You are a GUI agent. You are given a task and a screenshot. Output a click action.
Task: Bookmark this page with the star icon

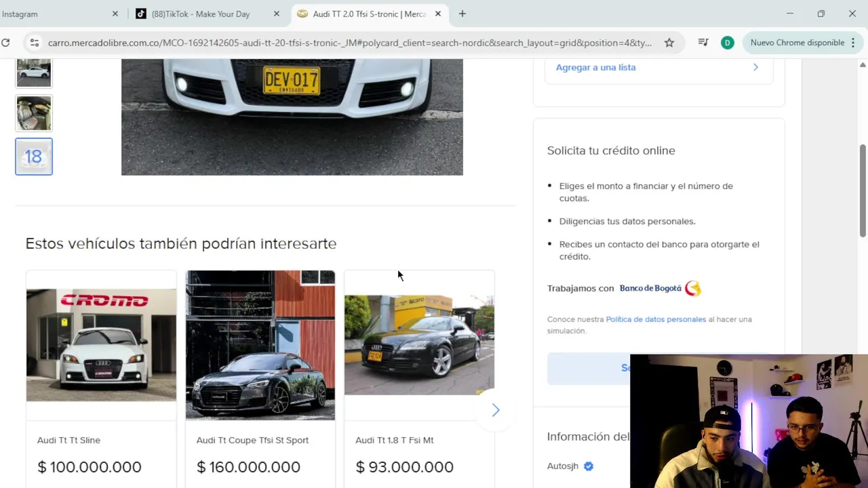[669, 43]
